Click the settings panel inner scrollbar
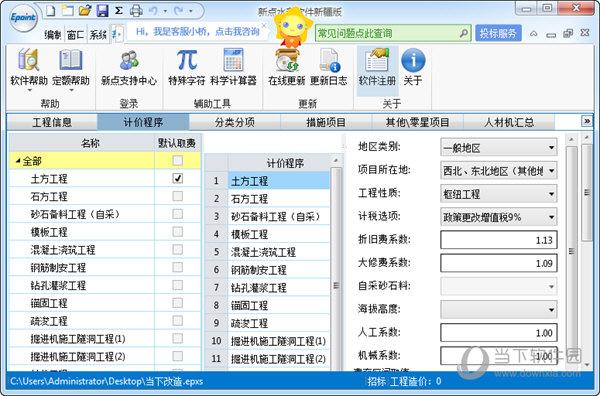This screenshot has height=396, width=600. pos(571,251)
